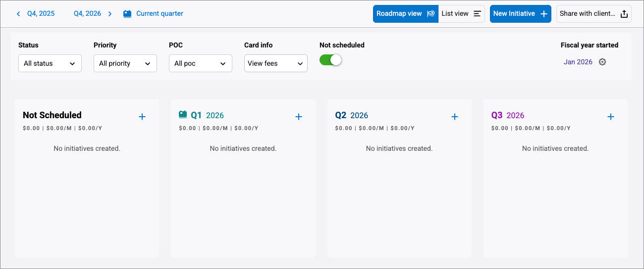644x269 pixels.
Task: Add initiative to Q2 2026 column
Action: pos(455,117)
